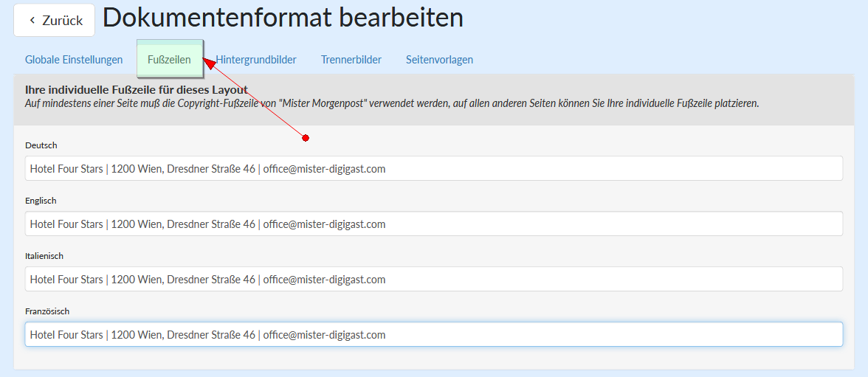This screenshot has height=377, width=868.
Task: Focus the Deutsch footer text field
Action: point(433,169)
